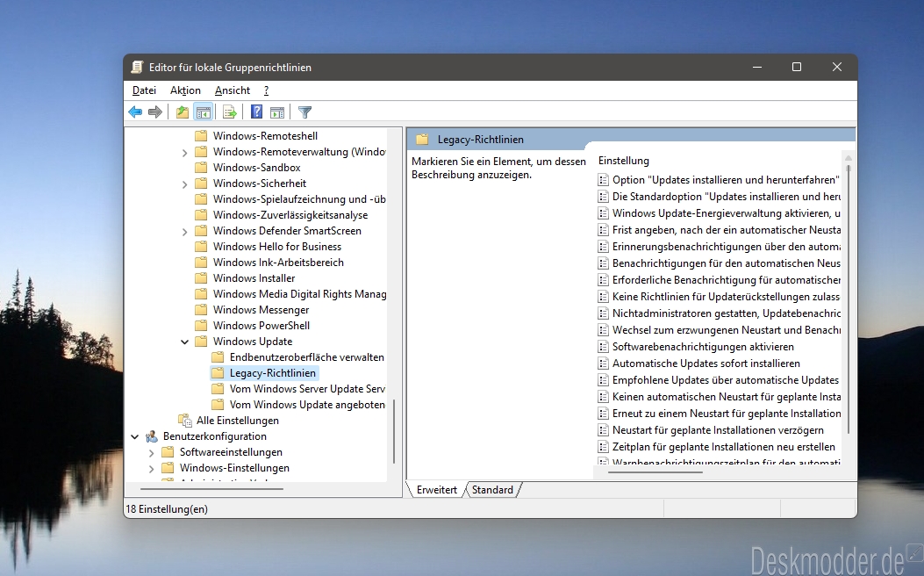Open the Datei menu
This screenshot has width=924, height=576.
coord(145,90)
